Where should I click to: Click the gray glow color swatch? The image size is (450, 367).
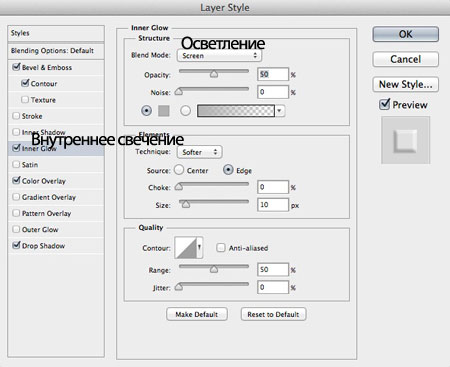pyautogui.click(x=164, y=111)
